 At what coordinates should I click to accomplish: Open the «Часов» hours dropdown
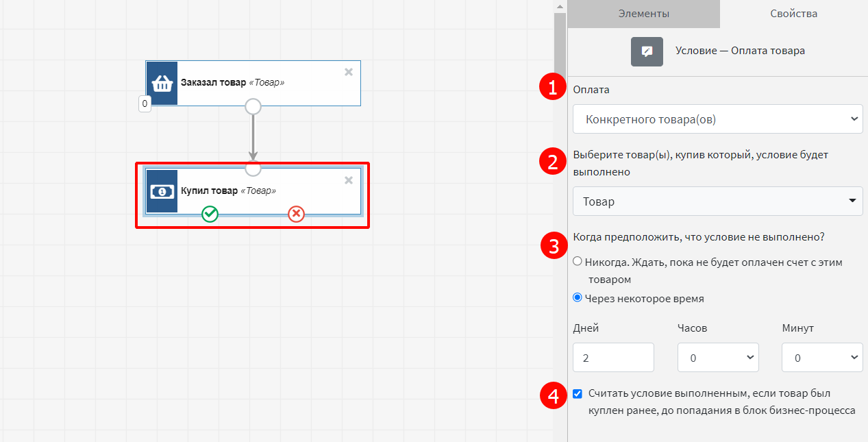(x=717, y=358)
